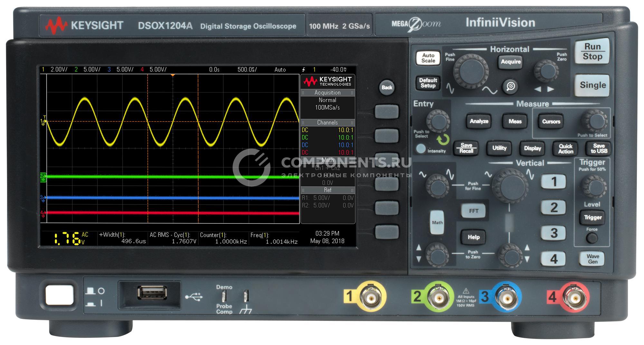Click the channel 3 blue ground marker

(43, 198)
